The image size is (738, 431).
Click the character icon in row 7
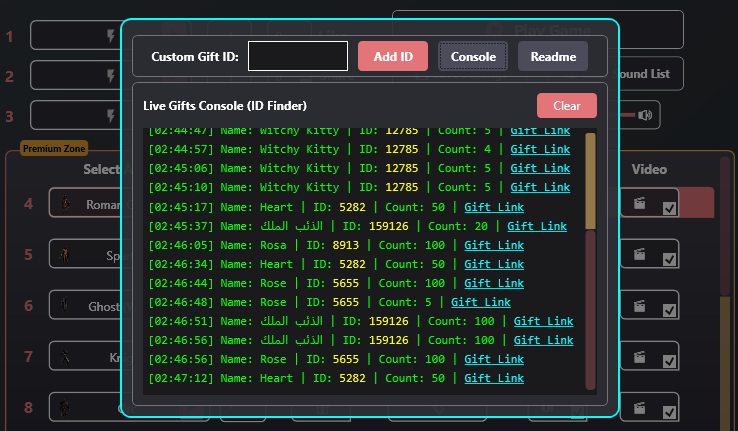tap(65, 358)
